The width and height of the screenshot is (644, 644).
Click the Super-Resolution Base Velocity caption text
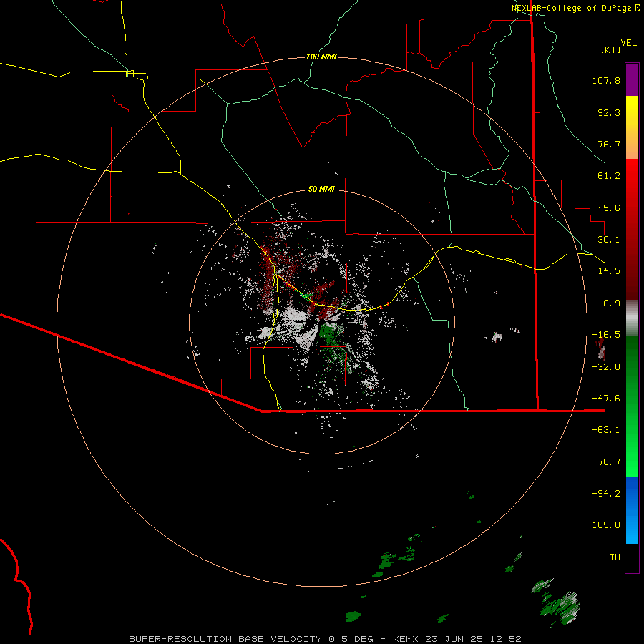[x=325, y=639]
